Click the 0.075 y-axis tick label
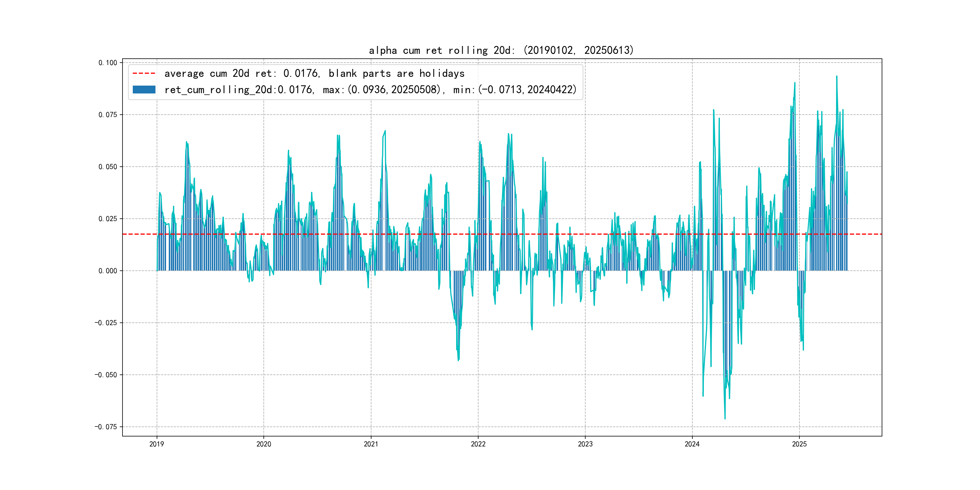 point(108,115)
